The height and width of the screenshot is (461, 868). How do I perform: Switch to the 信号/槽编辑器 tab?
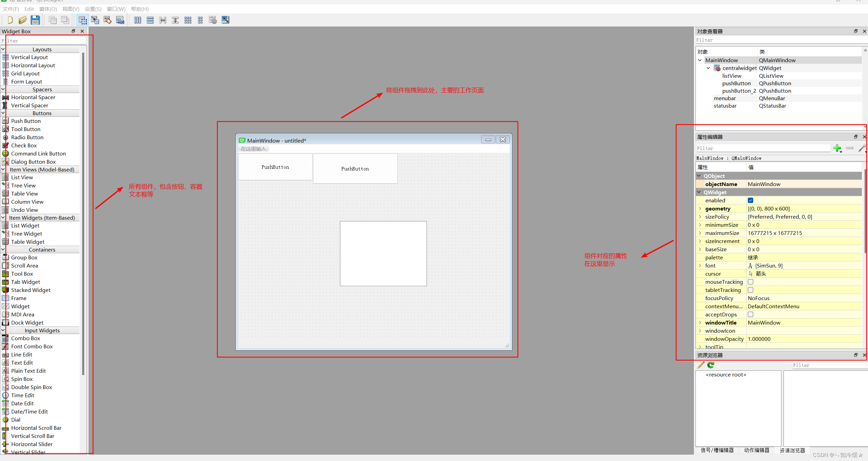[x=717, y=450]
